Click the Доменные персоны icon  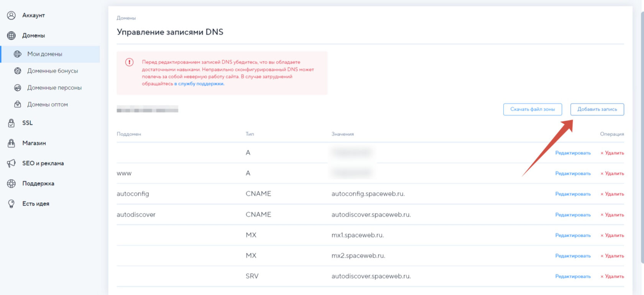18,88
